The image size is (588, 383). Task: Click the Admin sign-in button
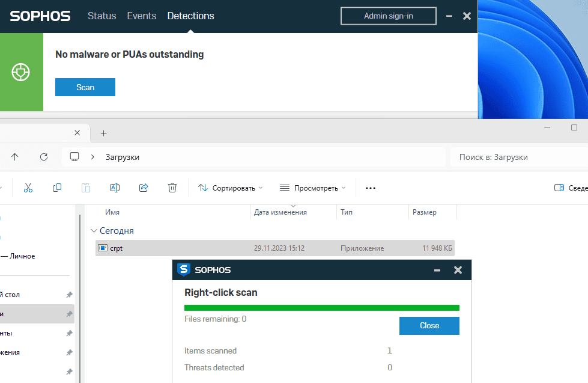coord(389,16)
